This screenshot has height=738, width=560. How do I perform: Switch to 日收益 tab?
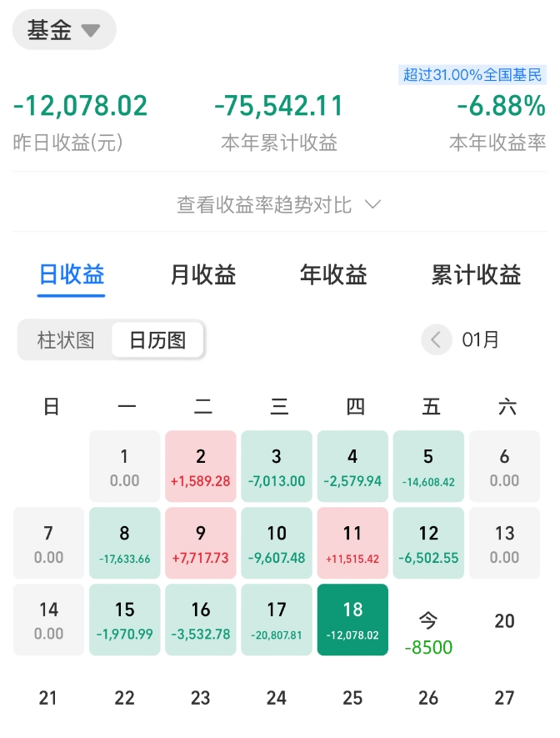[x=72, y=275]
